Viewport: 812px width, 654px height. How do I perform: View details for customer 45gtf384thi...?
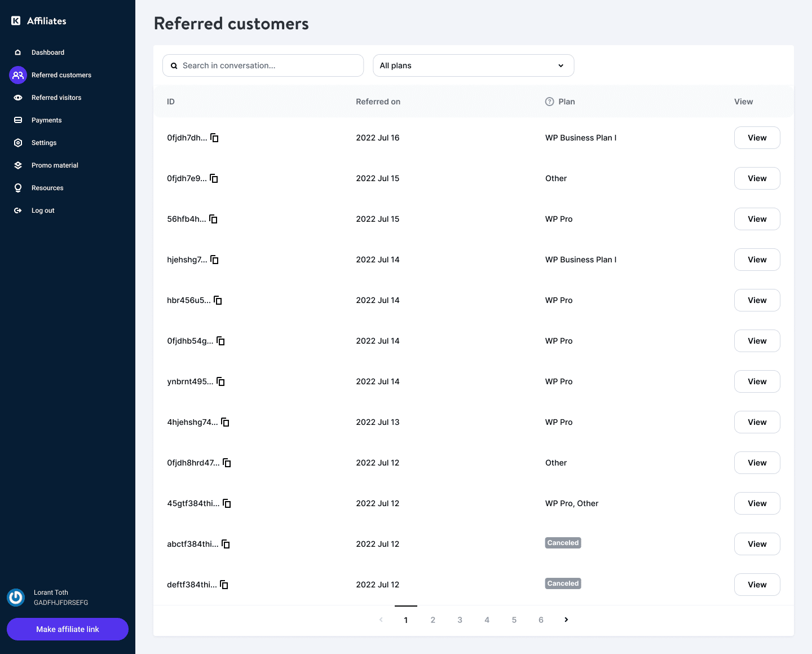(x=757, y=503)
